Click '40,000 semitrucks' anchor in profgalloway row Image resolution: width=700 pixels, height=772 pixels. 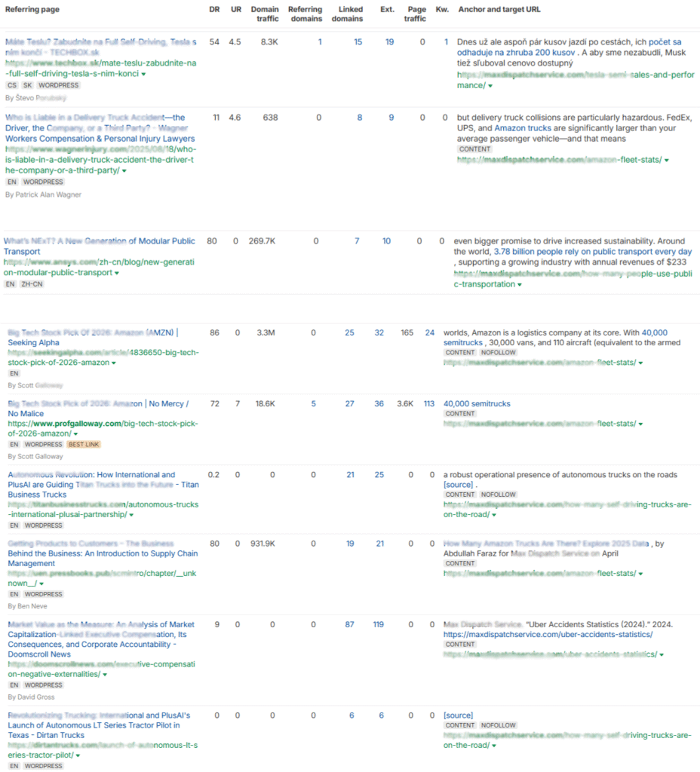tap(477, 404)
